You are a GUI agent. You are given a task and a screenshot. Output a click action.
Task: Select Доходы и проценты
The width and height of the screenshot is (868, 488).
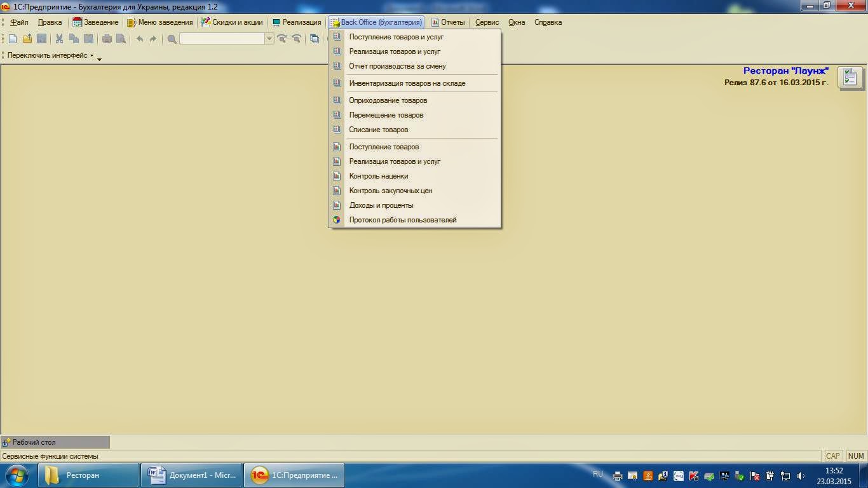point(415,205)
